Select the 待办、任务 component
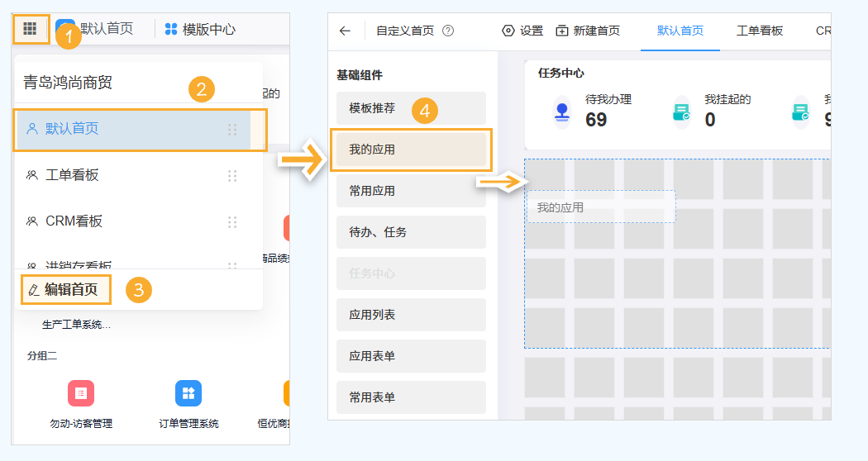This screenshot has width=868, height=461. click(412, 232)
